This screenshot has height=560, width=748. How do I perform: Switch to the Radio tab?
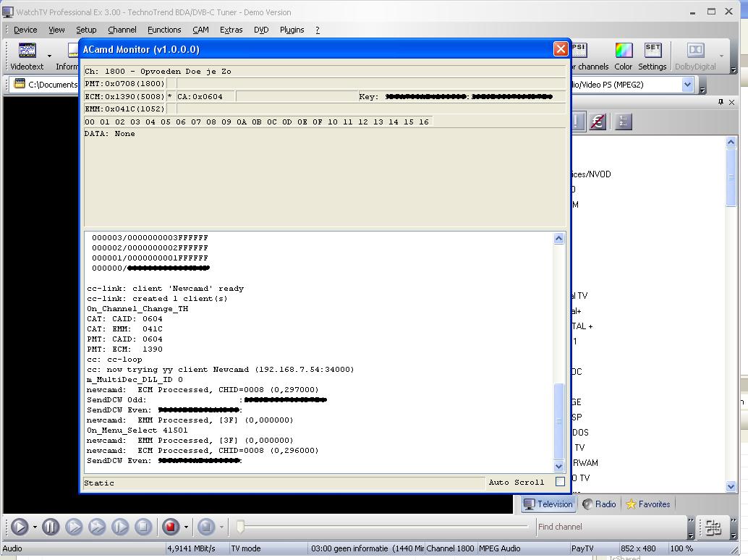[599, 504]
